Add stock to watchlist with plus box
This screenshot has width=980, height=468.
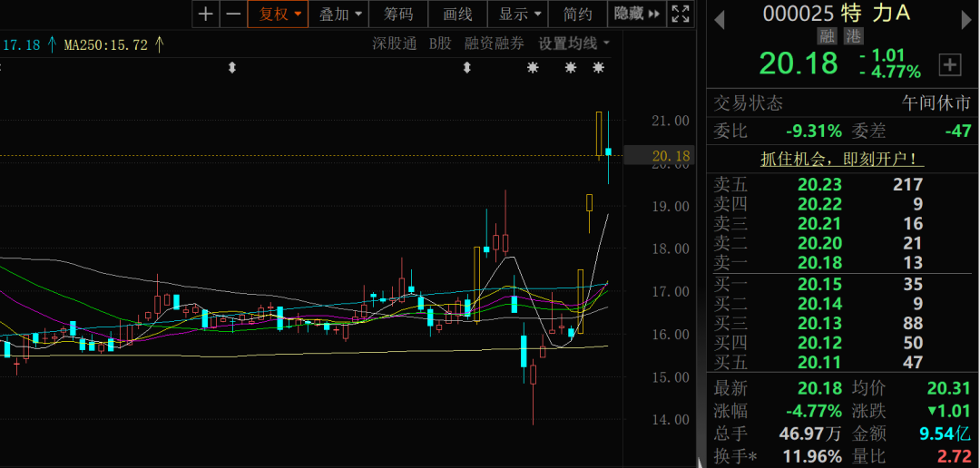(950, 64)
